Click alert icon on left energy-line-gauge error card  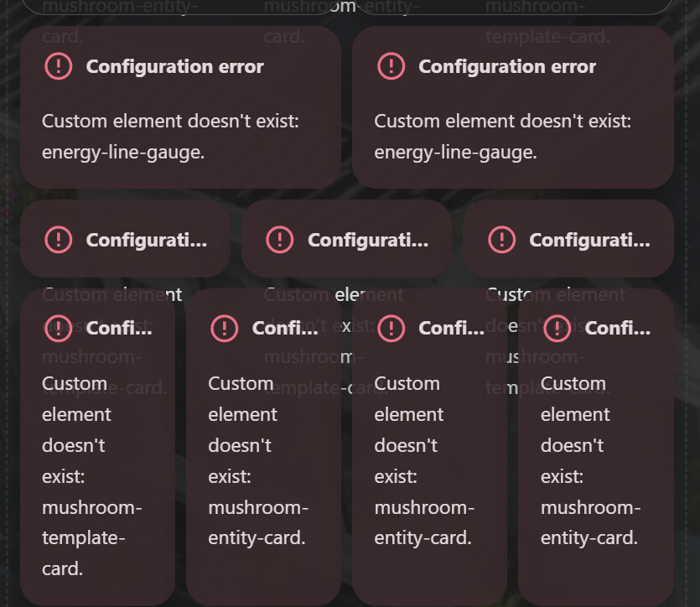point(58,66)
